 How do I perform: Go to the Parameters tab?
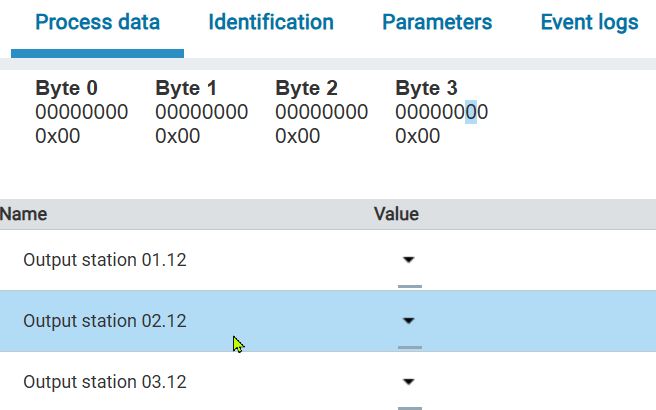click(437, 23)
